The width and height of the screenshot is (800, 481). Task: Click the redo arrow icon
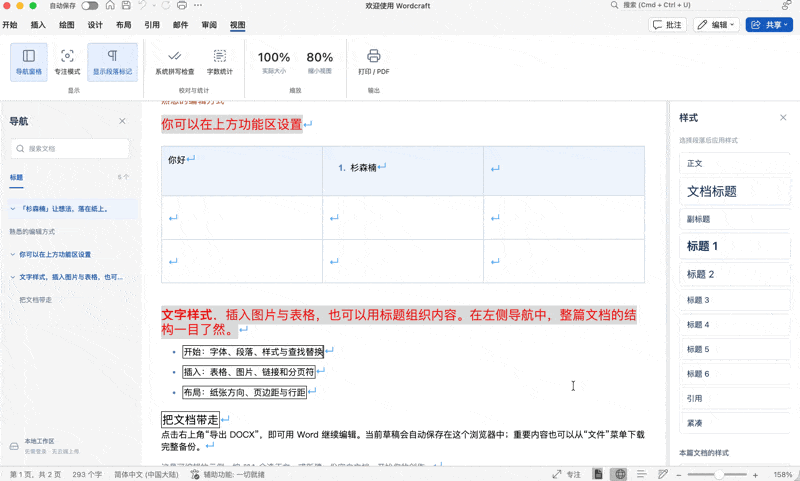166,6
